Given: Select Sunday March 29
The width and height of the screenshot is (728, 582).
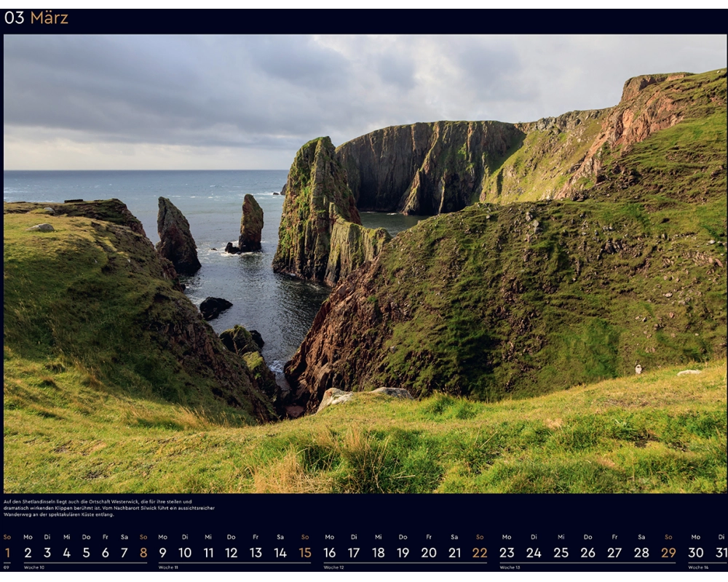Looking at the screenshot, I should (668, 553).
